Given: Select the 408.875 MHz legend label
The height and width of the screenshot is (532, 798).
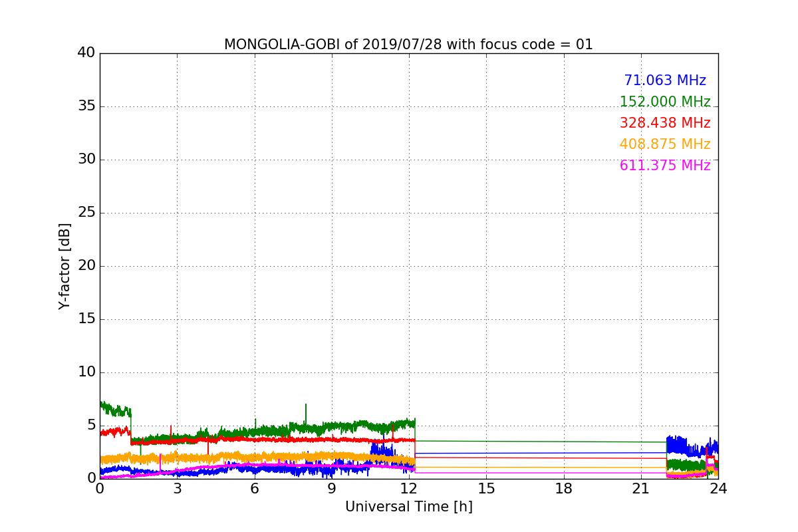Looking at the screenshot, I should coord(665,144).
